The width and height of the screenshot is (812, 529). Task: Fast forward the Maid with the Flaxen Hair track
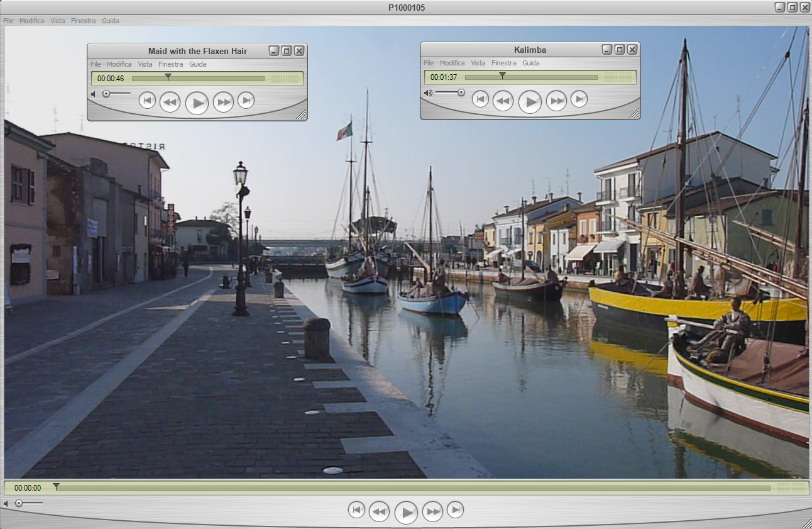click(223, 102)
